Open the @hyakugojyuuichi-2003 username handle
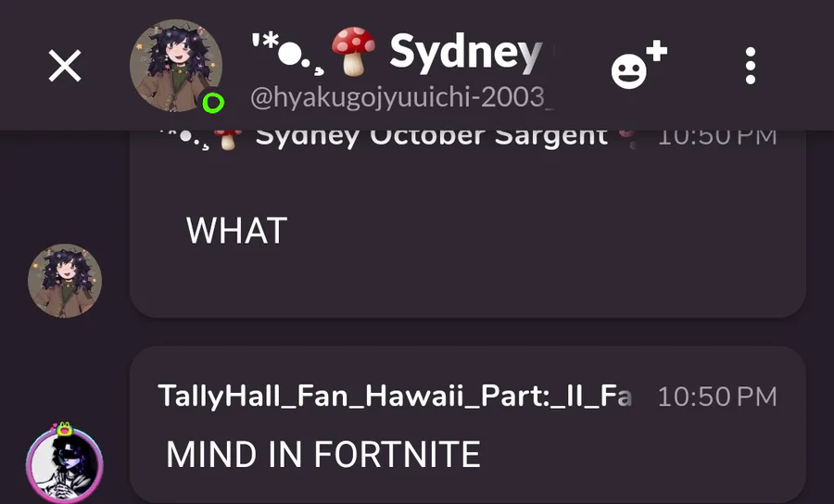Image resolution: width=834 pixels, height=504 pixels. 403,98
